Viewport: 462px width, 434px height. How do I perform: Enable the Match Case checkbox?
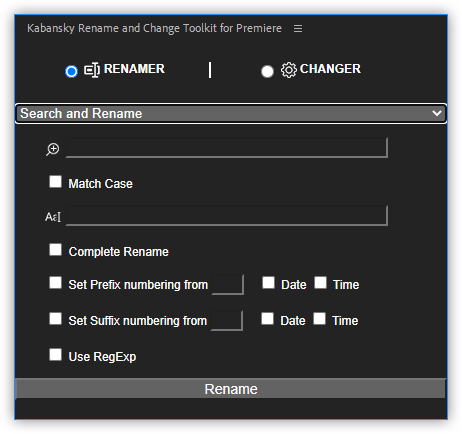click(x=55, y=182)
